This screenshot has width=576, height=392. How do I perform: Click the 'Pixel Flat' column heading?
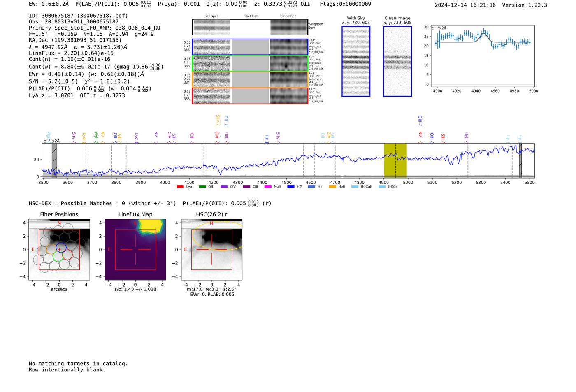click(x=250, y=16)
